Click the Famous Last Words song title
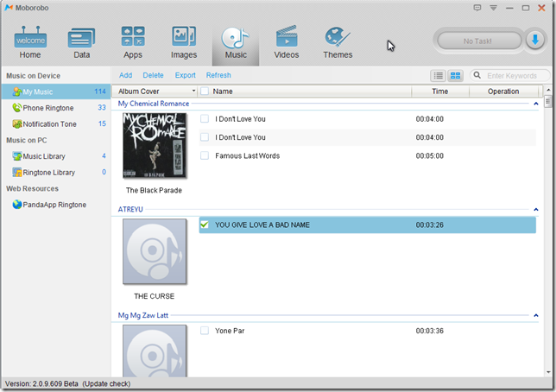 click(x=247, y=155)
